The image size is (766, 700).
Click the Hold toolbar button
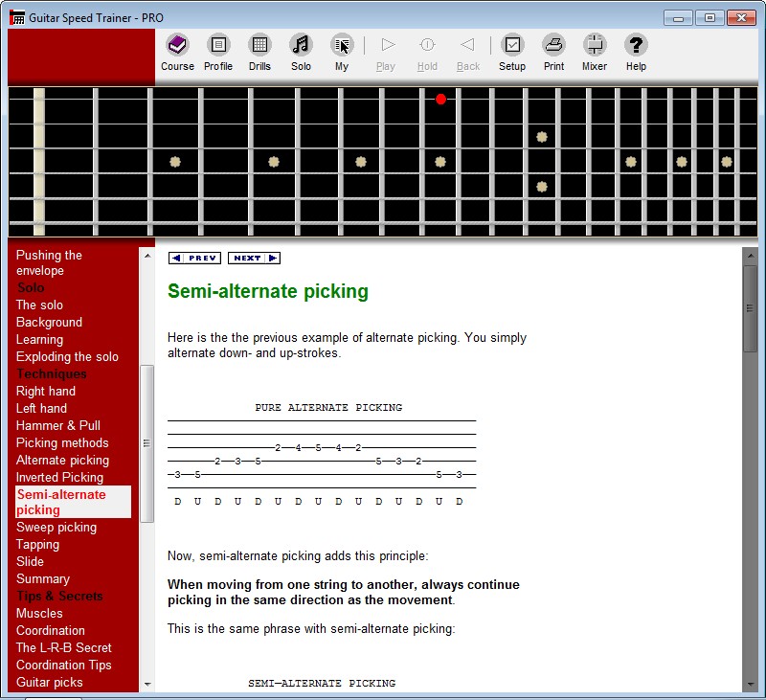pyautogui.click(x=427, y=45)
